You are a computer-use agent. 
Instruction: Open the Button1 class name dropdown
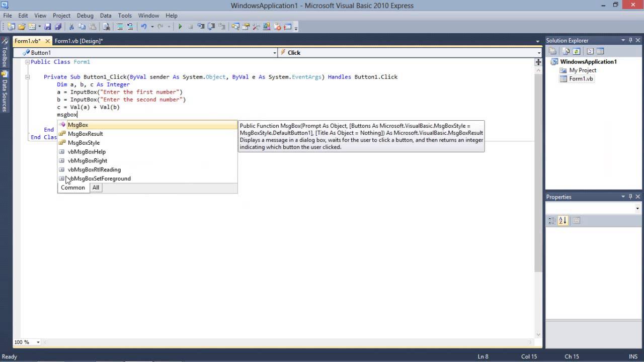(x=274, y=52)
